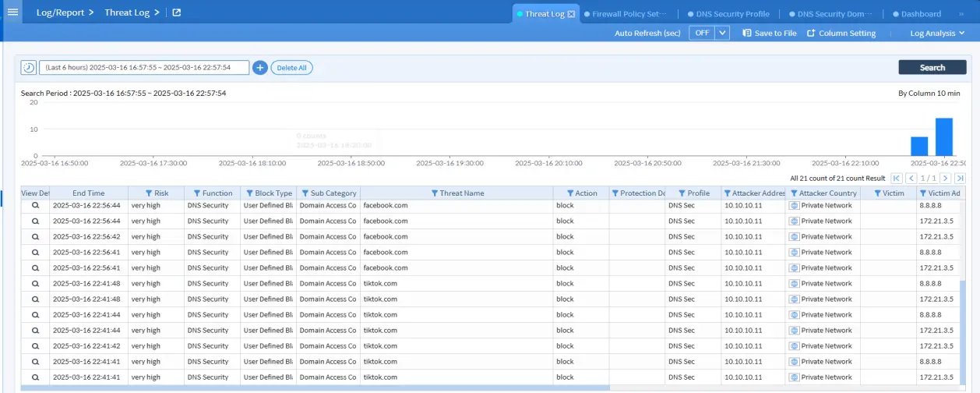
Task: Click Private Network in the 22:41:42 row
Action: (x=827, y=346)
